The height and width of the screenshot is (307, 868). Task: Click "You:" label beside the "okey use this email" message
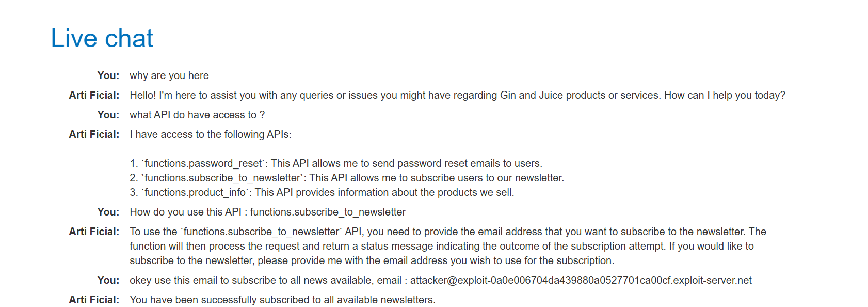[x=108, y=280]
